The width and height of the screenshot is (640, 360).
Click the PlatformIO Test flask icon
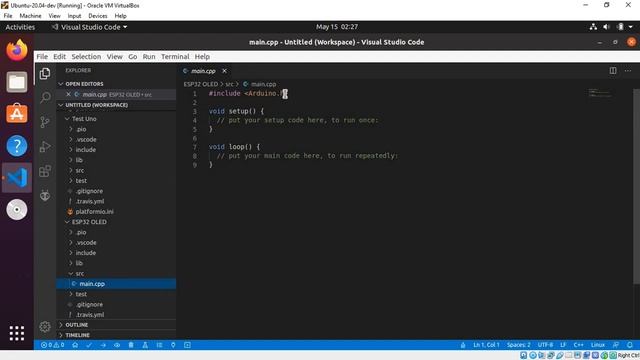145,345
